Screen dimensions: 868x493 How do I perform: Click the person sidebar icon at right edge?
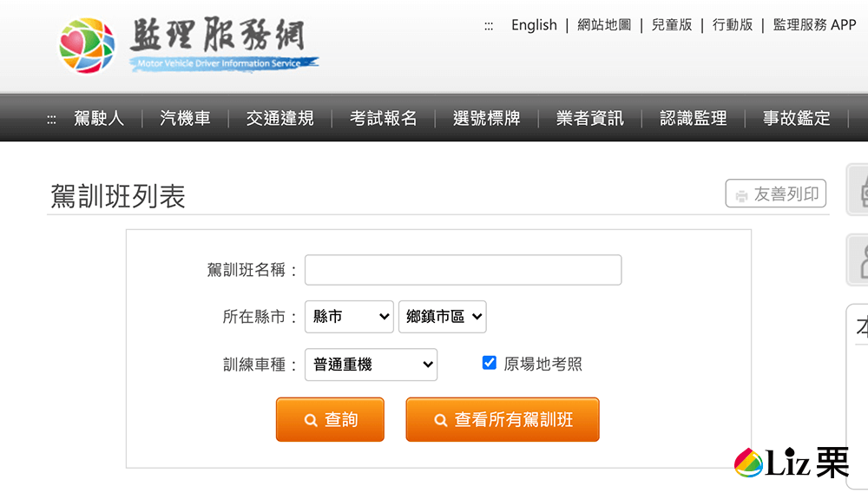click(858, 260)
